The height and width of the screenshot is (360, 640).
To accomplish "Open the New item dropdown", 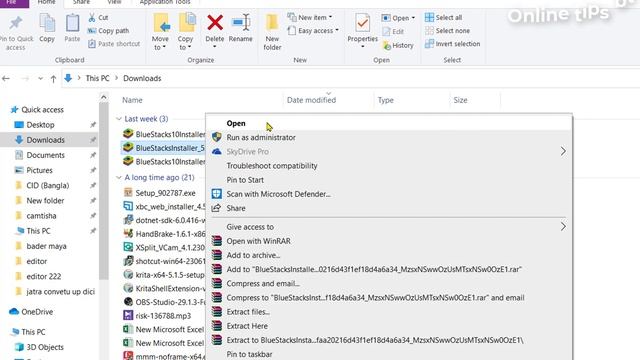I will pos(310,18).
